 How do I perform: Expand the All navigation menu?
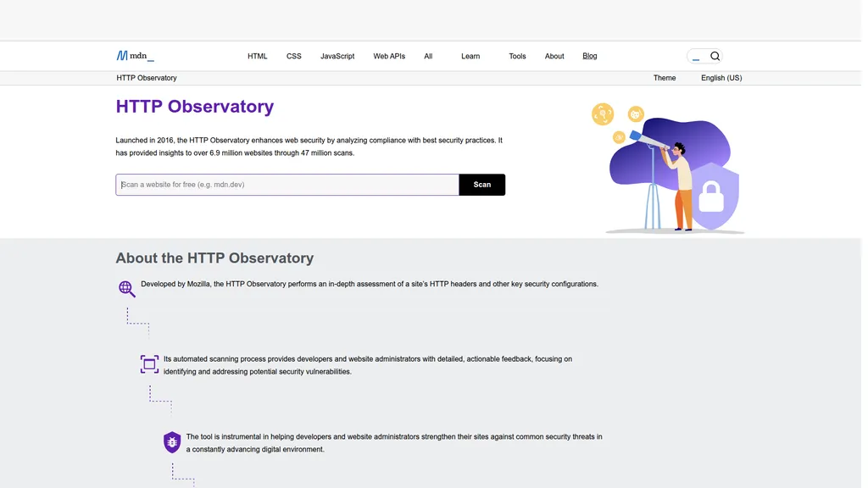tap(428, 56)
